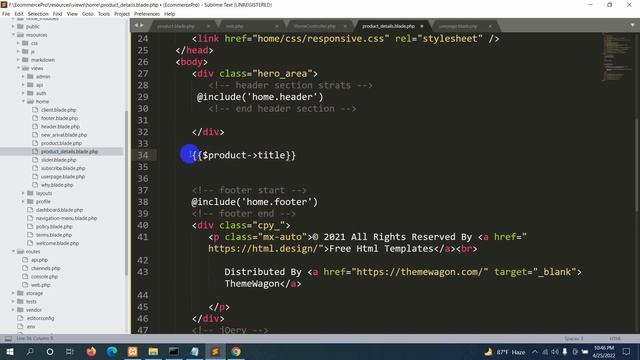Open the Preferences menu
The width and height of the screenshot is (640, 360).
tap(147, 13)
